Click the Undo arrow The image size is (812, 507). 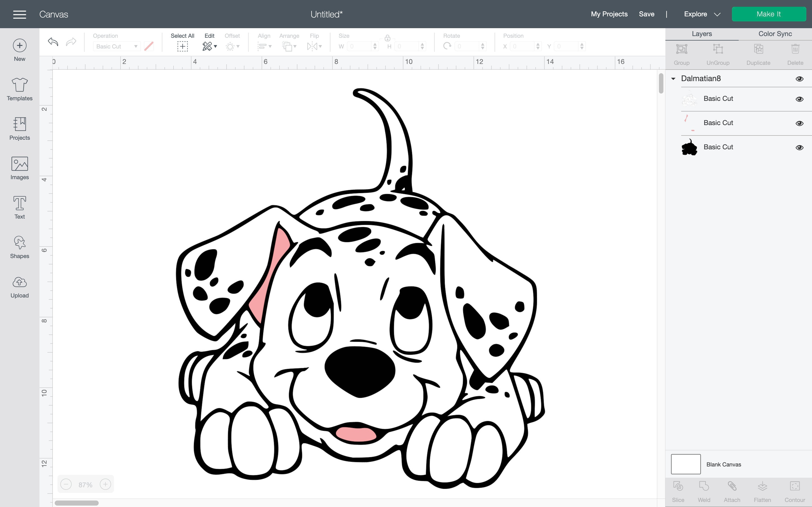pyautogui.click(x=53, y=42)
